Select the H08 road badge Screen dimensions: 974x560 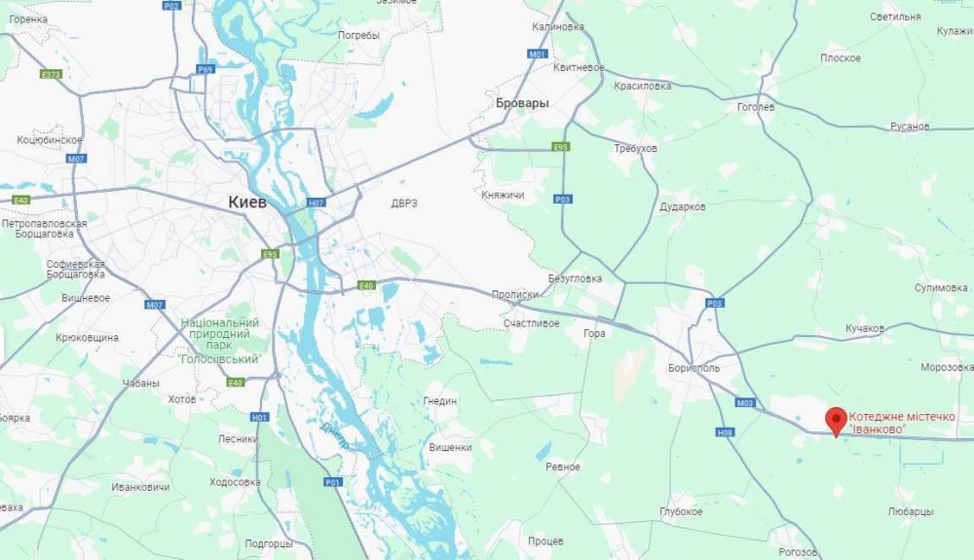pos(725,432)
